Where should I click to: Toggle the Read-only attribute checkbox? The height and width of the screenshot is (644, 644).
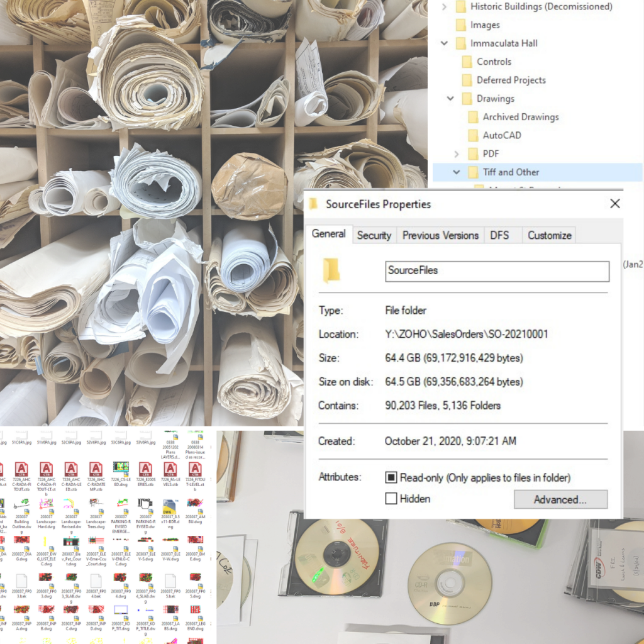(x=391, y=478)
